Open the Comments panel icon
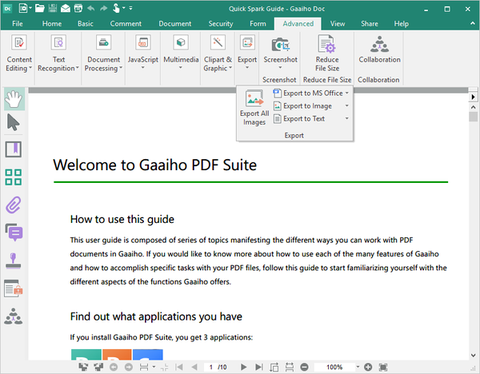 [x=14, y=232]
